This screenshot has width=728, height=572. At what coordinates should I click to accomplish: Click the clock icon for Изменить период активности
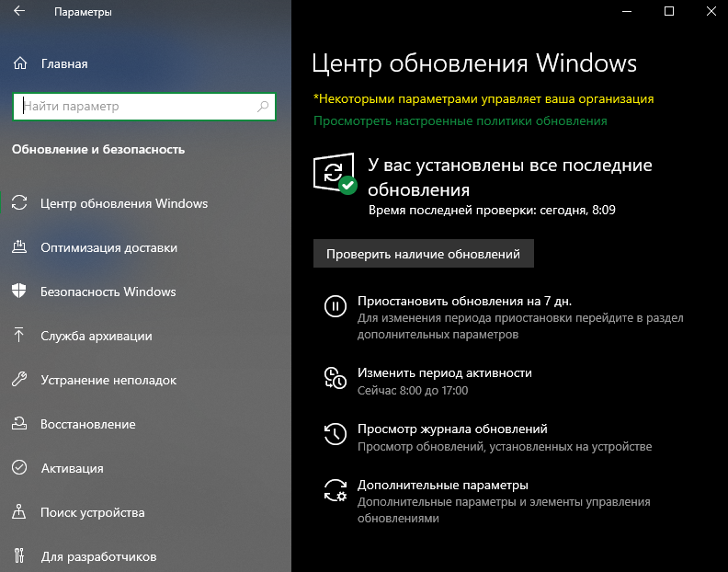point(336,378)
